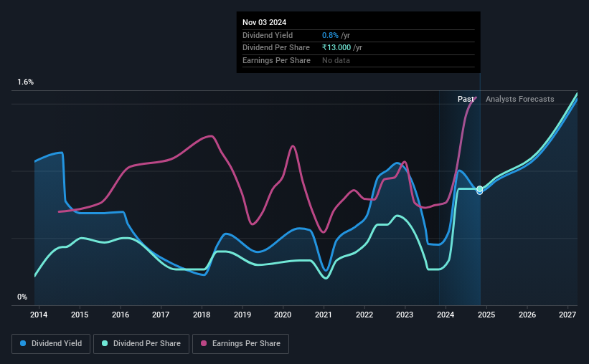
Task: Toggle the Earnings Per Share legend button
Action: [240, 344]
